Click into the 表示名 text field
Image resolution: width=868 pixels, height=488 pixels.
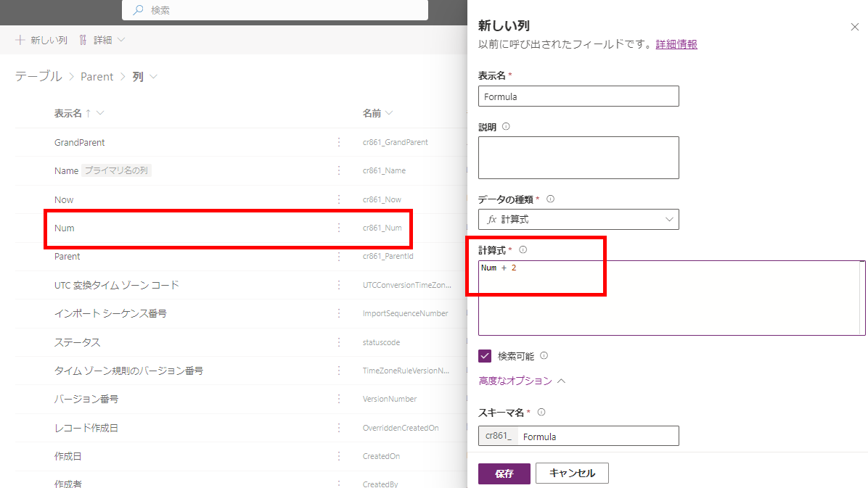[578, 96]
